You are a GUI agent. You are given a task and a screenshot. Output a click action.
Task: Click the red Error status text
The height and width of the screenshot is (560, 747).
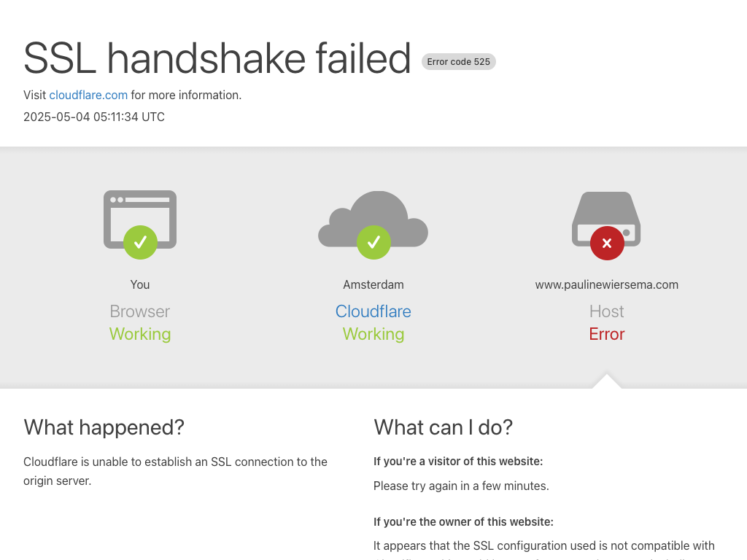tap(607, 334)
